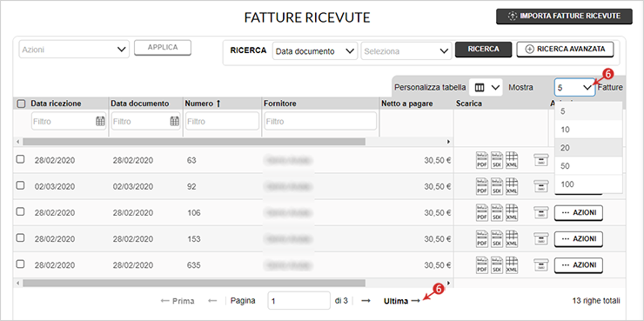Archive invoice number 153
Image resolution: width=644 pixels, height=321 pixels.
click(x=541, y=239)
